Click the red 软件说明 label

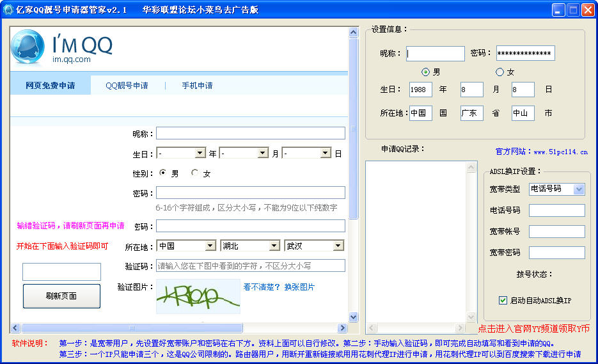click(29, 344)
